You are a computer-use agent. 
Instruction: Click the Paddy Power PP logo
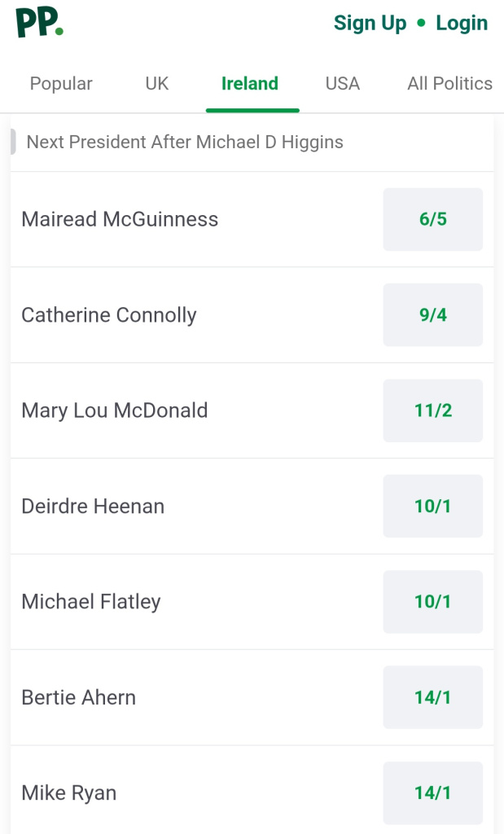pyautogui.click(x=39, y=23)
